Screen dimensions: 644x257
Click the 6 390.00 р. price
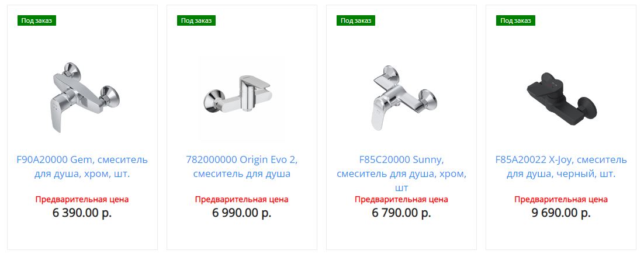point(82,213)
